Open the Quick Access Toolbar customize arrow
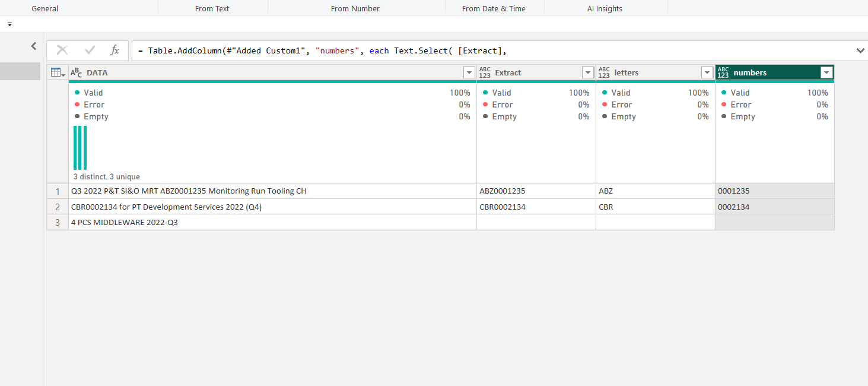Image resolution: width=868 pixels, height=386 pixels. pyautogui.click(x=9, y=24)
